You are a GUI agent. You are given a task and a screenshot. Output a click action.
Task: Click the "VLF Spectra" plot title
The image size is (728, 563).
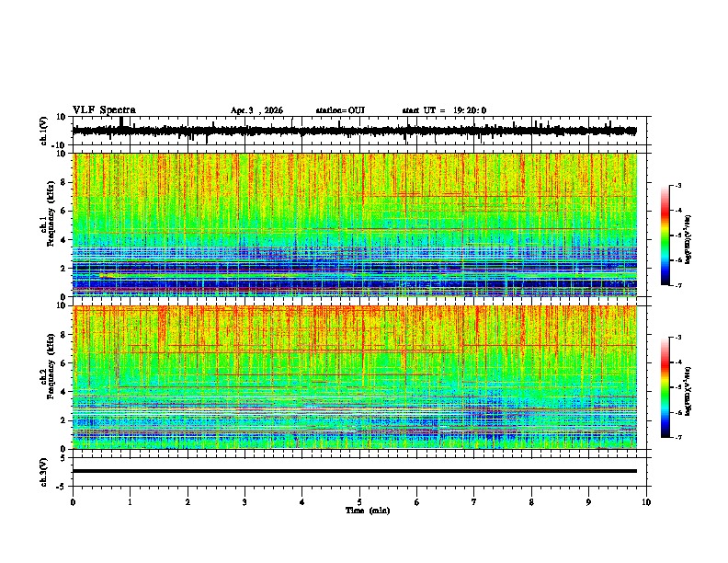point(104,110)
